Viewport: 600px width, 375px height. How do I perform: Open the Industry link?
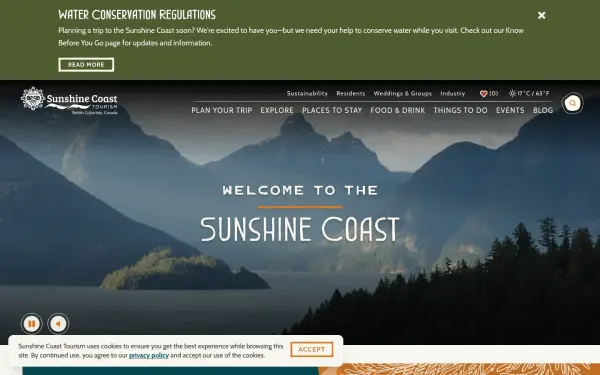coord(453,93)
